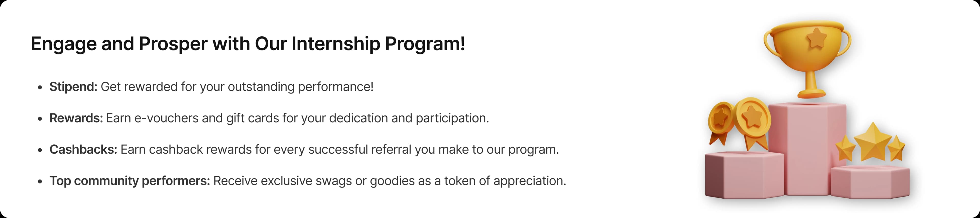
Task: Click the bold Stipend label
Action: (x=73, y=87)
